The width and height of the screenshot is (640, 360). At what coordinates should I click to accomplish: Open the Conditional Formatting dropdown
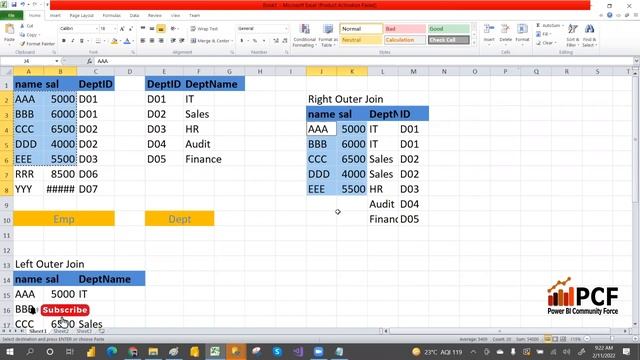(304, 36)
